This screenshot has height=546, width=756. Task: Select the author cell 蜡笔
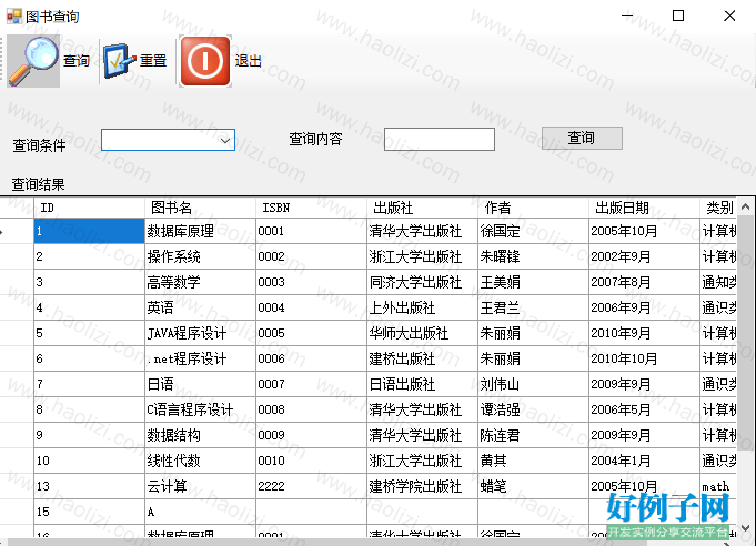[533, 486]
